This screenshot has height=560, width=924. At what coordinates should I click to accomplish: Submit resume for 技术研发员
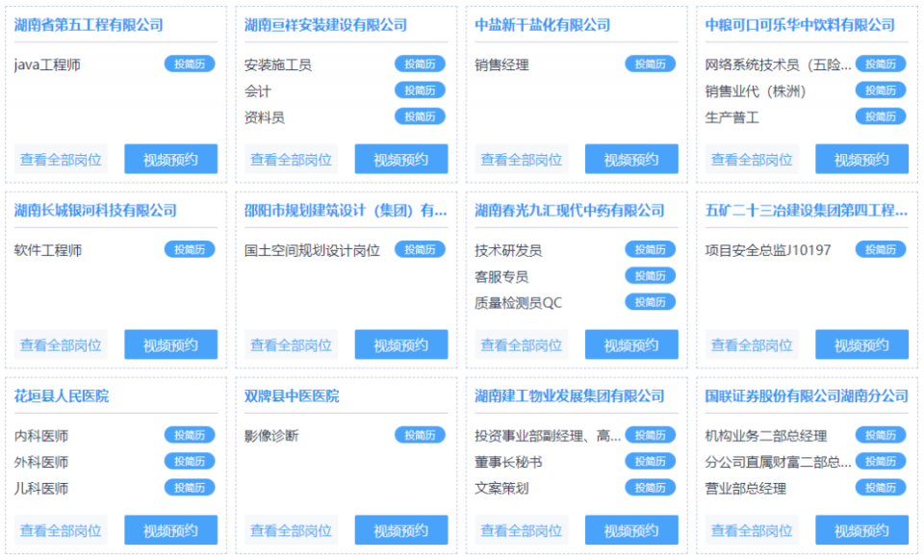pyautogui.click(x=651, y=249)
